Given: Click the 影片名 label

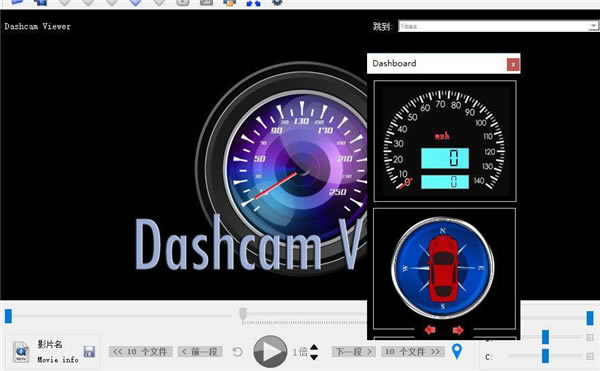Looking at the screenshot, I should click(50, 344).
